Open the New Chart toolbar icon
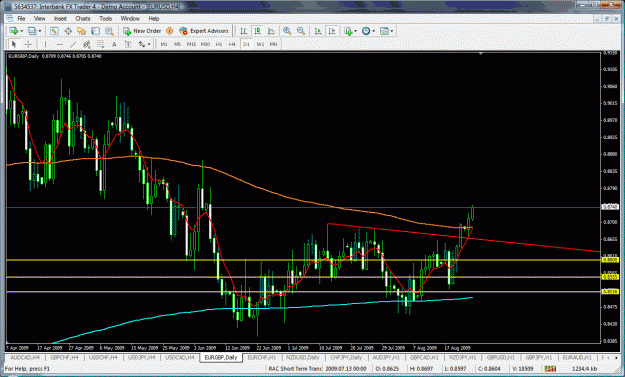 [x=14, y=31]
